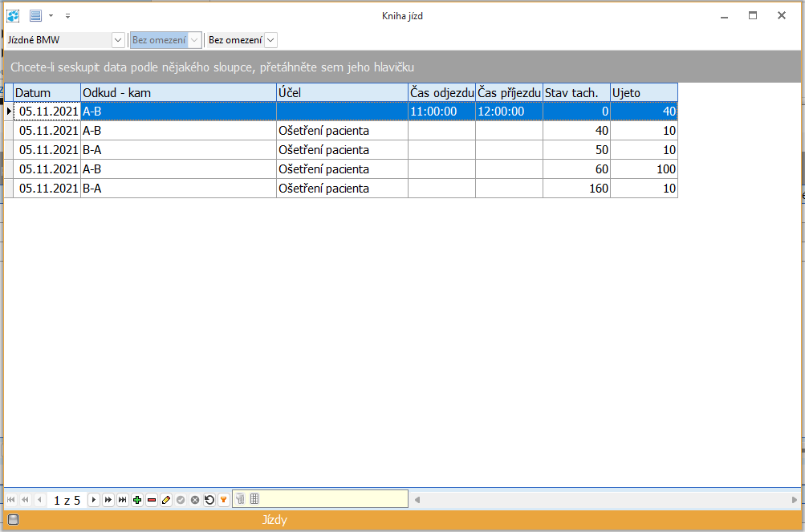
Task: Minimize the Kniha jízd window
Action: pos(725,16)
